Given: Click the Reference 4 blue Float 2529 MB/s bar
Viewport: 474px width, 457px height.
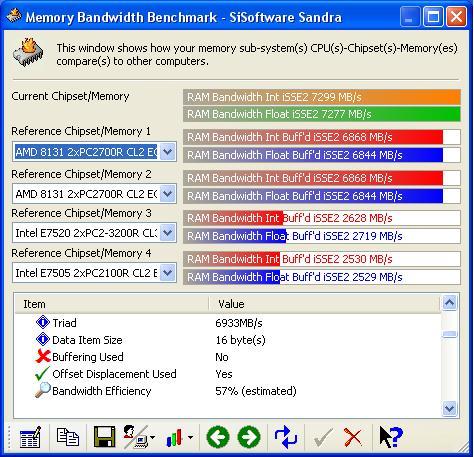Looking at the screenshot, I should click(322, 277).
